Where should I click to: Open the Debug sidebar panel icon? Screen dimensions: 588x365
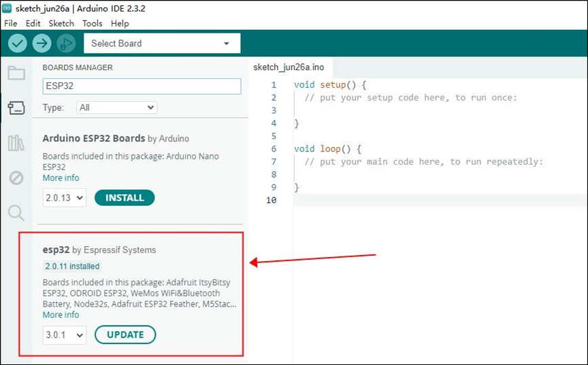point(16,178)
